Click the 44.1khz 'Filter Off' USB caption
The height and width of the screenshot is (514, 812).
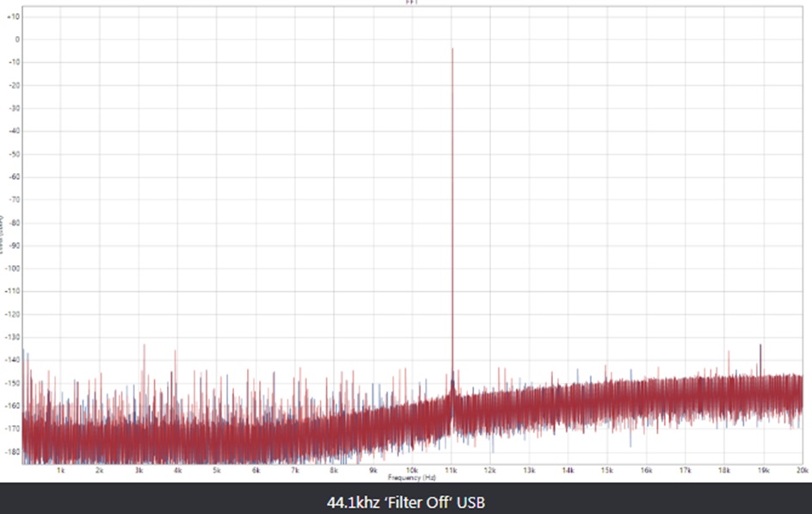[411, 501]
